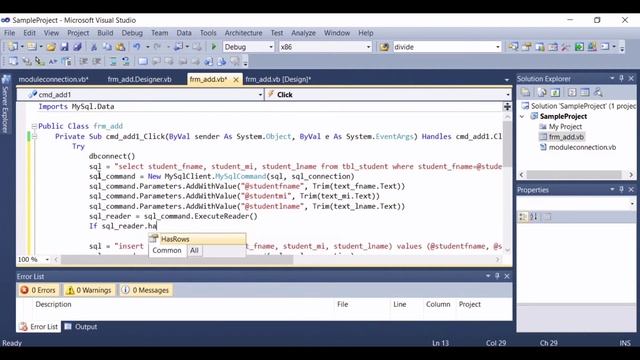Select HasRows in IntelliSense list
This screenshot has width=640, height=360.
[197, 239]
